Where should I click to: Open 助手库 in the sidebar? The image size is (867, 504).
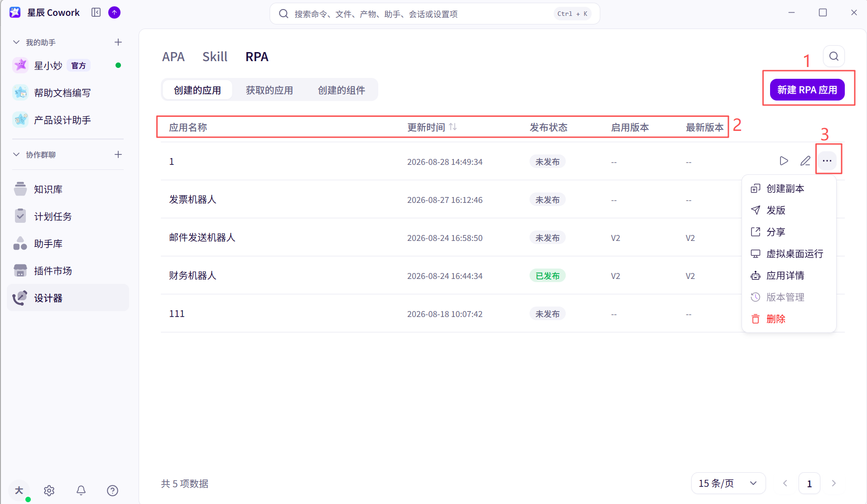tap(68, 244)
